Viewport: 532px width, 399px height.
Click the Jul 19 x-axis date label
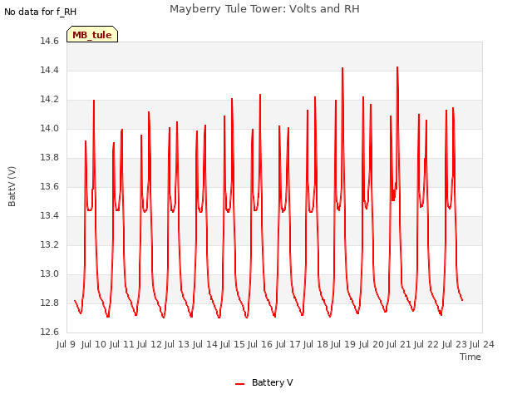point(343,344)
